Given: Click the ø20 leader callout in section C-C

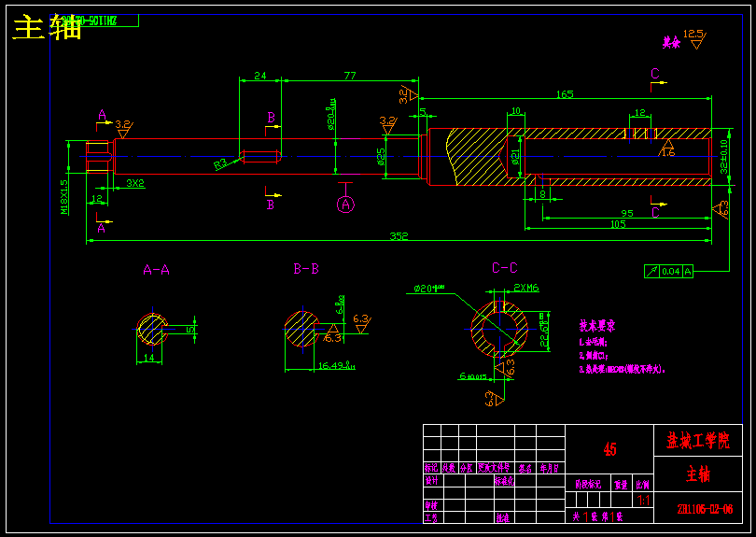Looking at the screenshot, I should click(x=429, y=289).
